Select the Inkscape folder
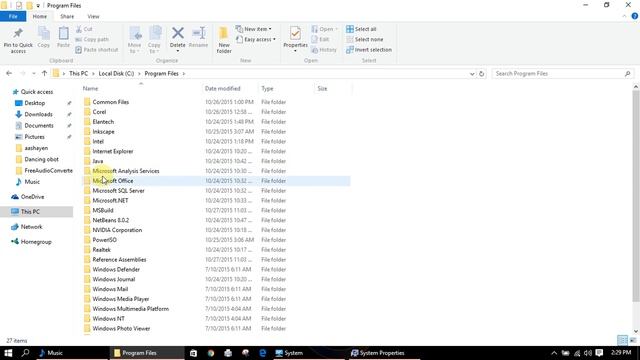The height and width of the screenshot is (360, 640). pos(103,131)
